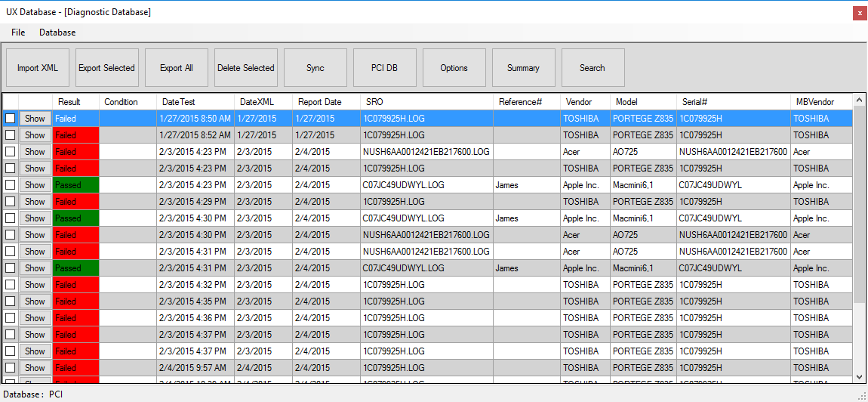Viewport: 868px width, 402px height.
Task: Click Show on the 1/27/2015 8:52 AM row
Action: (x=35, y=135)
